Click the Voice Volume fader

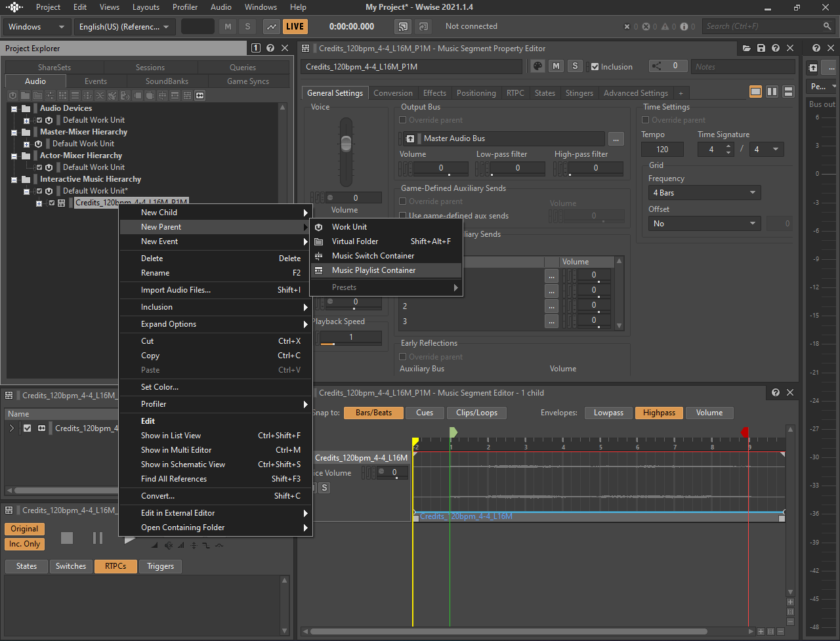point(346,144)
